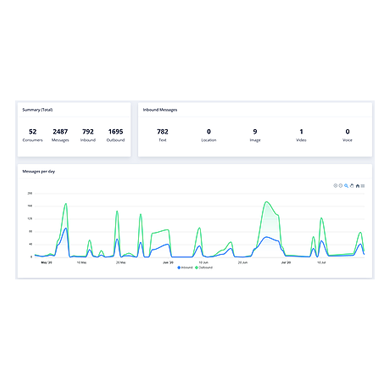Toggle the Outbound series in legend
This screenshot has width=389, height=379.
tap(204, 268)
